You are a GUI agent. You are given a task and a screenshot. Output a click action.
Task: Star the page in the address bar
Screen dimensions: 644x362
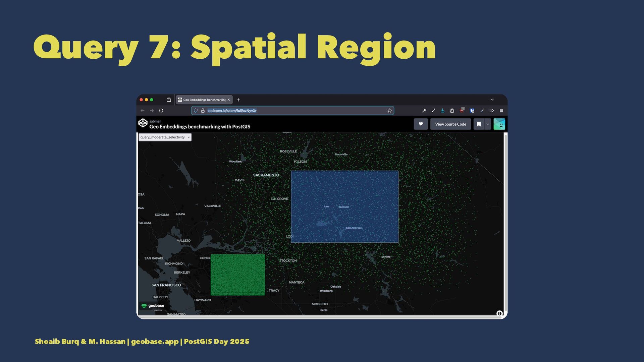point(389,111)
